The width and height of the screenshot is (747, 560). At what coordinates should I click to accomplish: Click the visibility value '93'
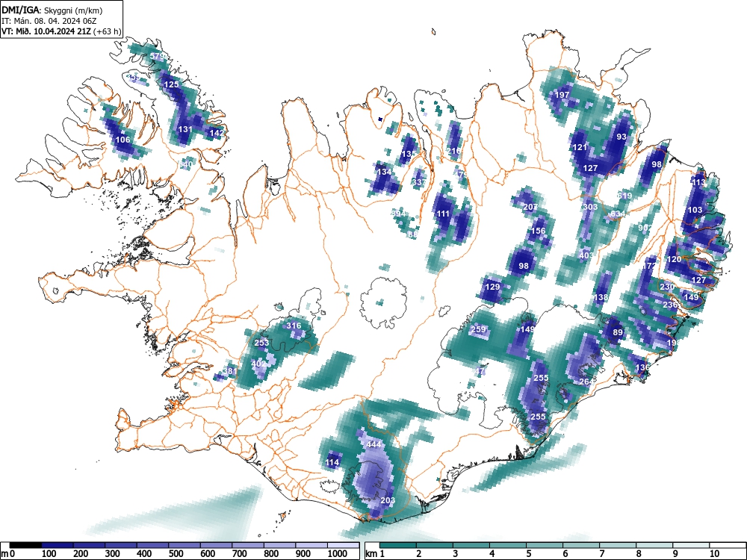[x=622, y=137]
